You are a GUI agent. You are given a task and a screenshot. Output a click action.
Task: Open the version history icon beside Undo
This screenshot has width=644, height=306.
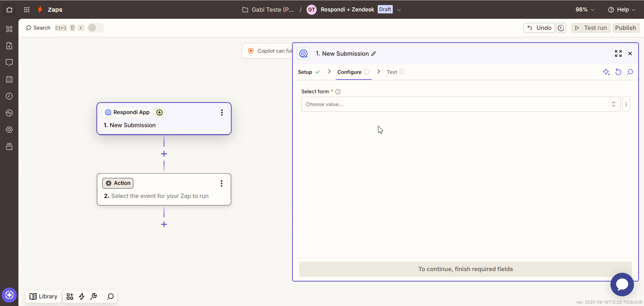[561, 28]
